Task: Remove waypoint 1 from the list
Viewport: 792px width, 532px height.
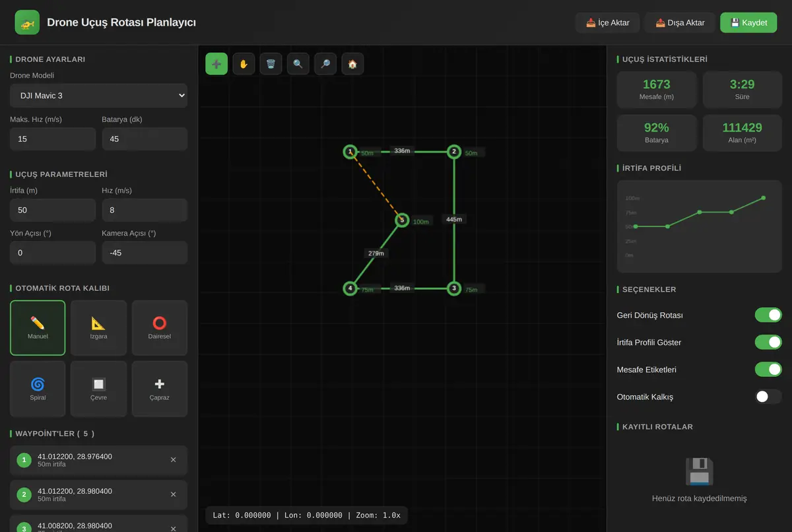Action: [x=174, y=460]
